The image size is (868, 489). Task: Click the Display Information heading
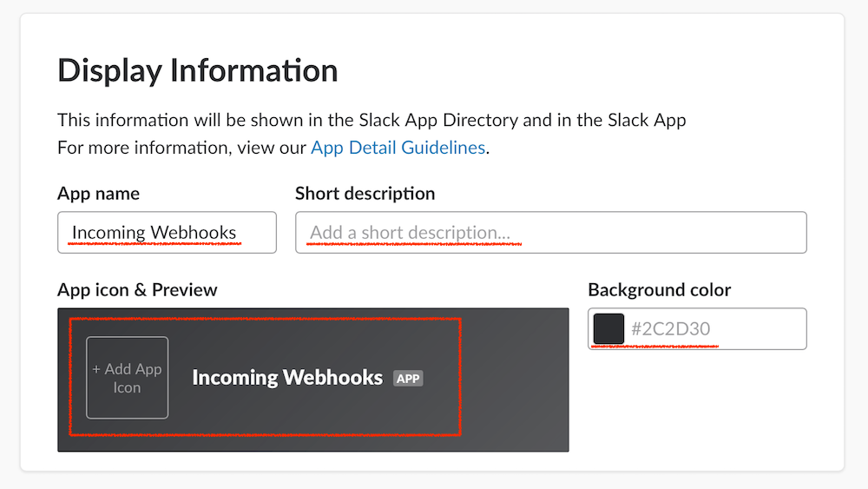point(197,70)
